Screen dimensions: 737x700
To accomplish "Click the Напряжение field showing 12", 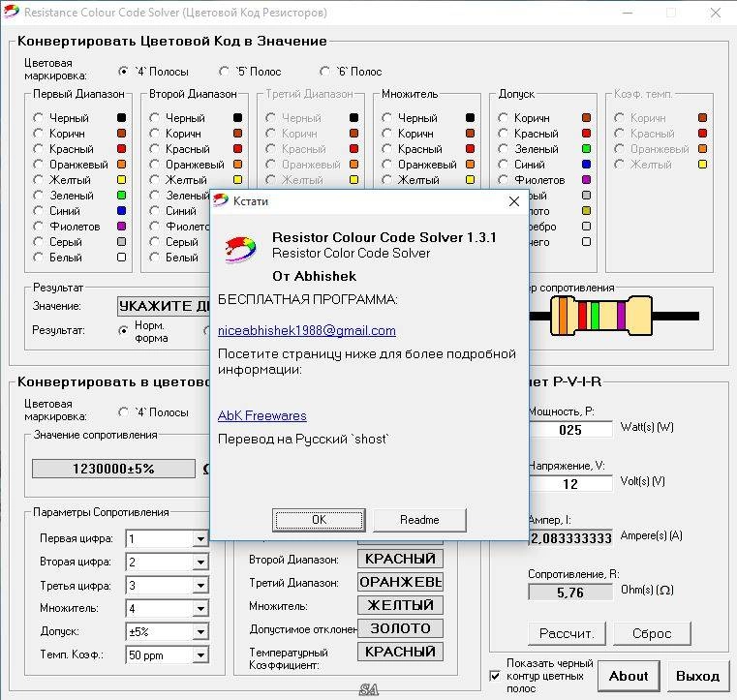I will (571, 484).
